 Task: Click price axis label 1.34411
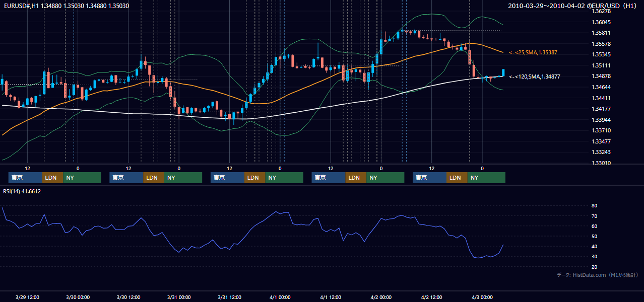[x=602, y=98]
